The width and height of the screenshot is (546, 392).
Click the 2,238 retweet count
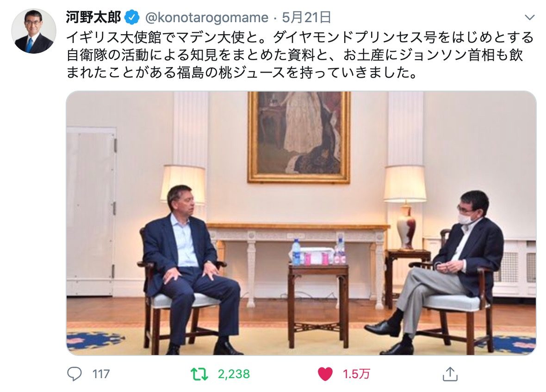pos(234,374)
